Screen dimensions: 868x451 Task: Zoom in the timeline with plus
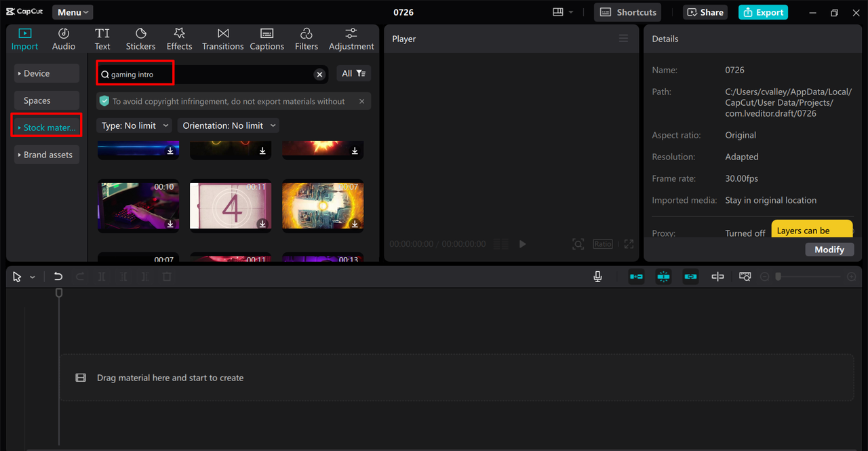pyautogui.click(x=852, y=277)
